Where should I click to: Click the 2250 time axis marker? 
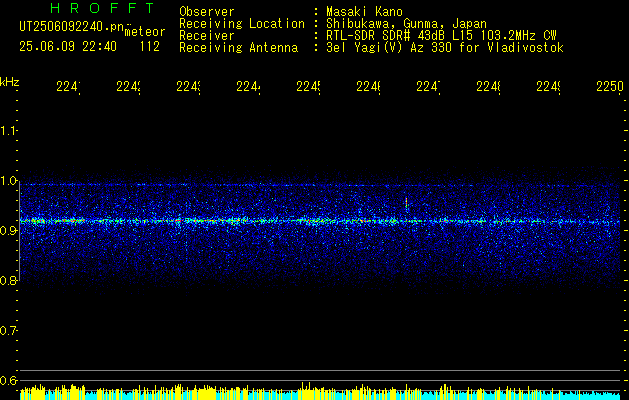click(610, 87)
